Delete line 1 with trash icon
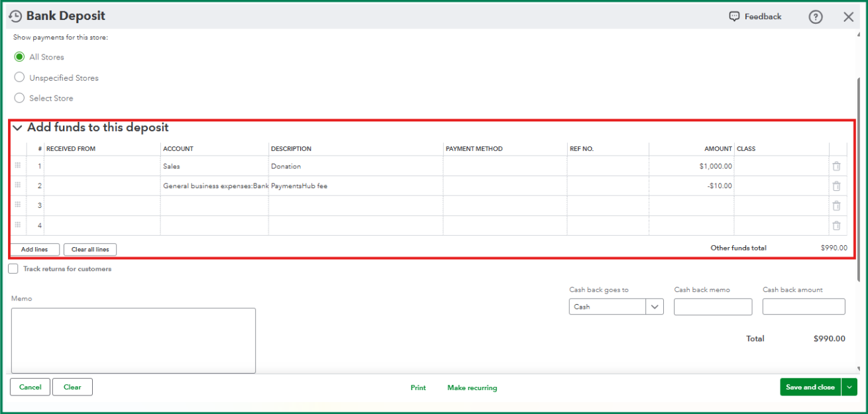 pyautogui.click(x=837, y=166)
